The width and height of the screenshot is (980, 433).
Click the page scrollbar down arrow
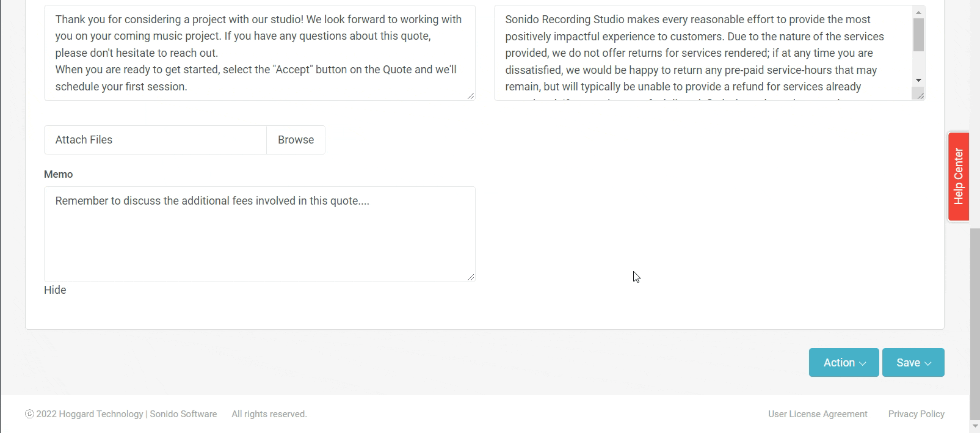975,426
